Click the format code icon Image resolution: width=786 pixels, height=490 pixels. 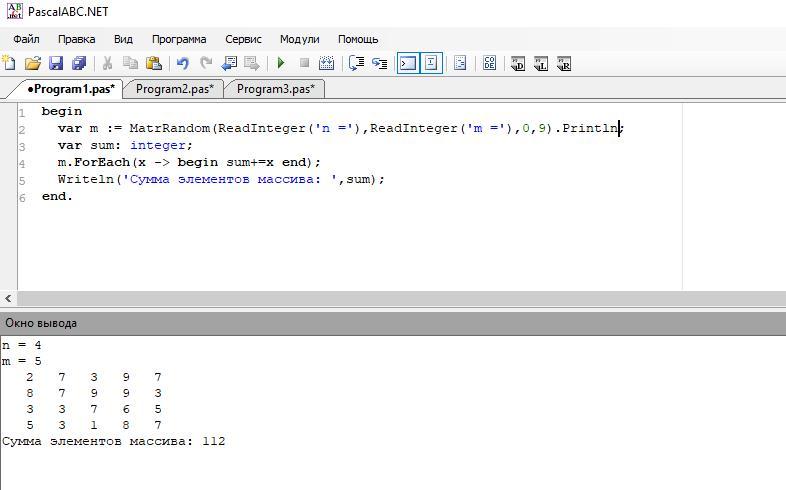(460, 63)
